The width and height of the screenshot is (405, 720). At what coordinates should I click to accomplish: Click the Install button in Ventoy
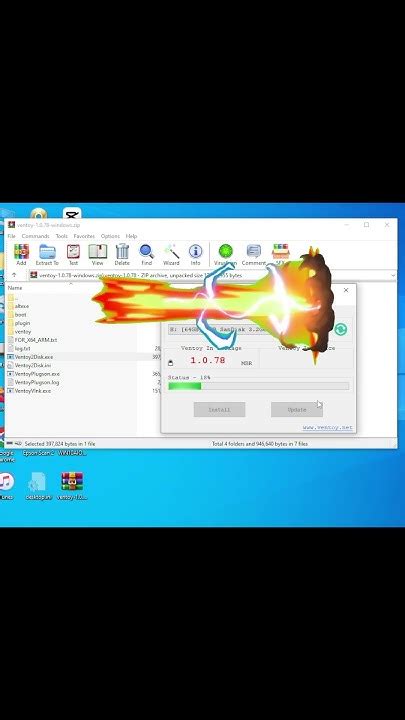(x=219, y=410)
